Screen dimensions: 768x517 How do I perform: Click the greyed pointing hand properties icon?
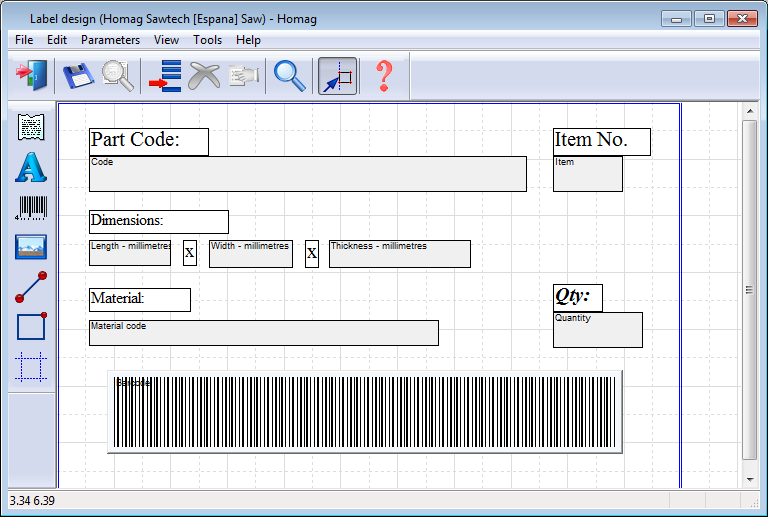(x=243, y=76)
